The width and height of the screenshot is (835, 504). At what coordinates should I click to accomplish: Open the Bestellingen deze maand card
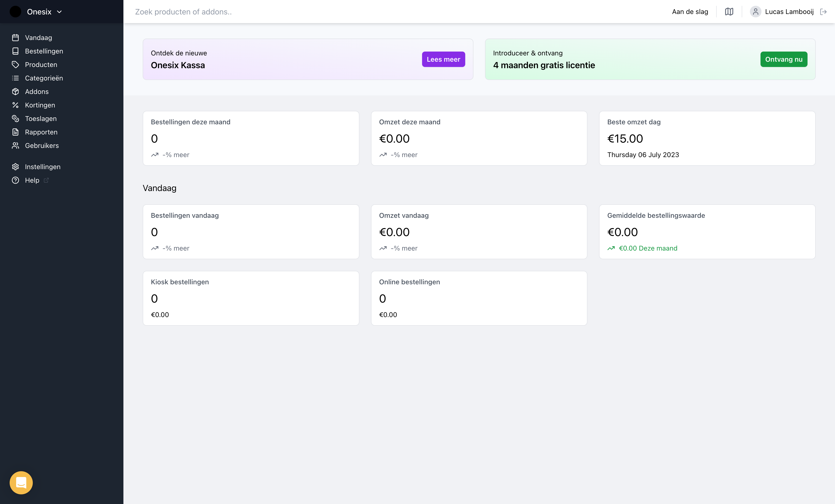(x=251, y=138)
